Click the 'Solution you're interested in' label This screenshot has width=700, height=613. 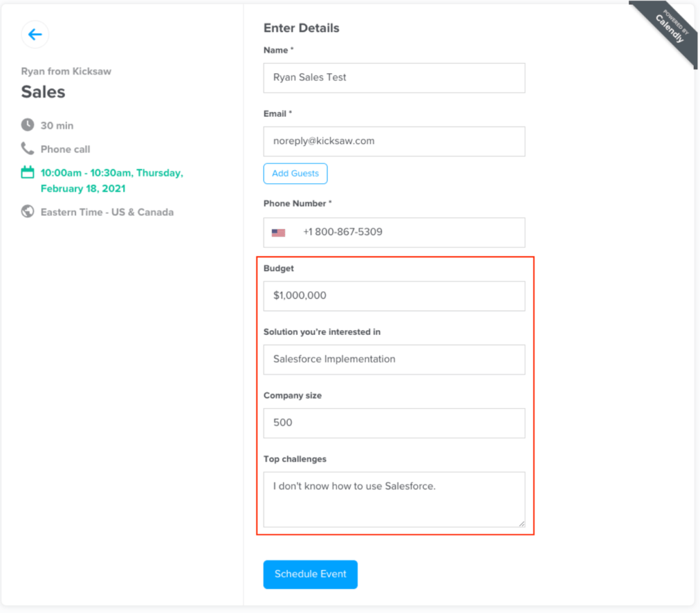322,332
